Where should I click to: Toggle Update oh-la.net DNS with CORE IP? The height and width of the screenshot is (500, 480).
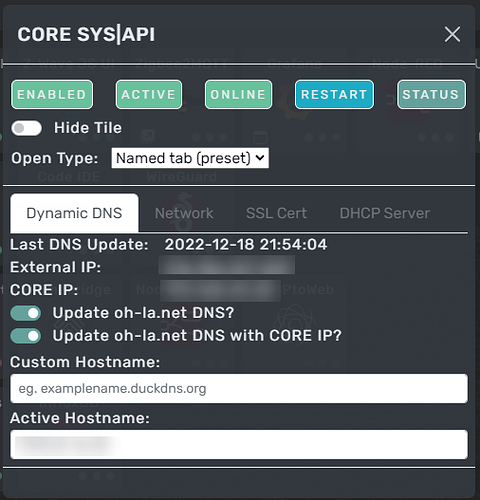pos(26,336)
